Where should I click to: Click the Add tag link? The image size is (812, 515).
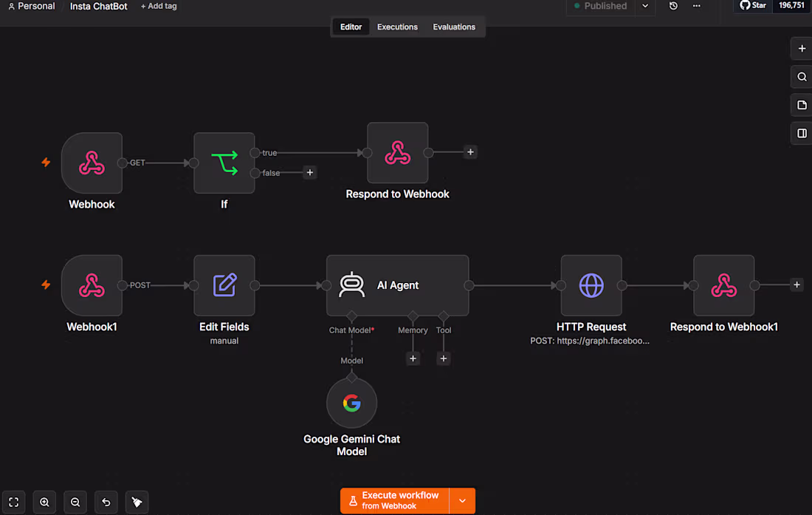tap(159, 6)
